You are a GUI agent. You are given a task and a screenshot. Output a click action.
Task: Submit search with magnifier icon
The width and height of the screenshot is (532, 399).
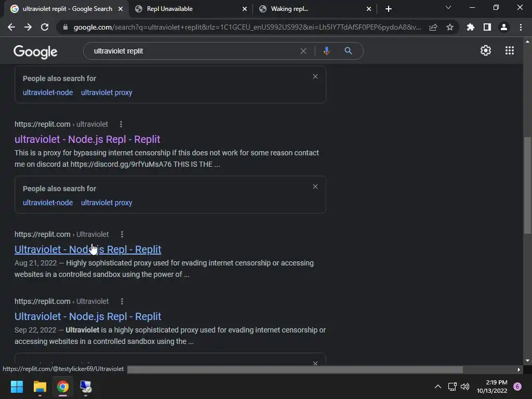348,51
